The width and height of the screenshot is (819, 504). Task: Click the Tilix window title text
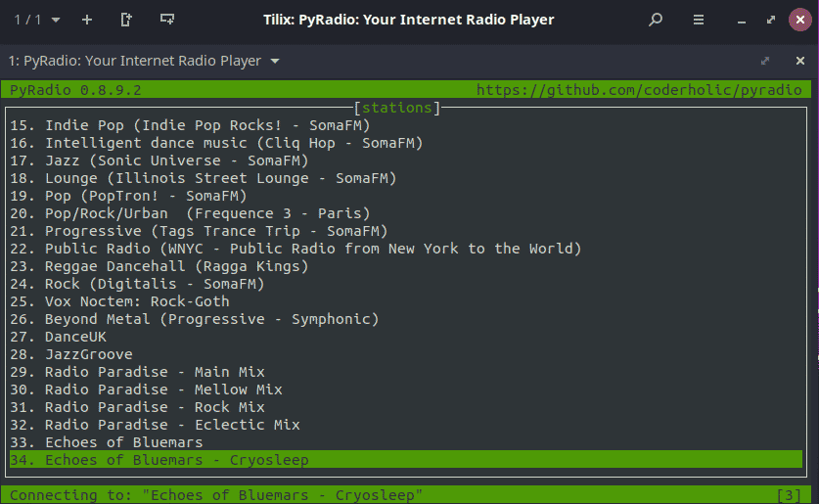tap(408, 20)
